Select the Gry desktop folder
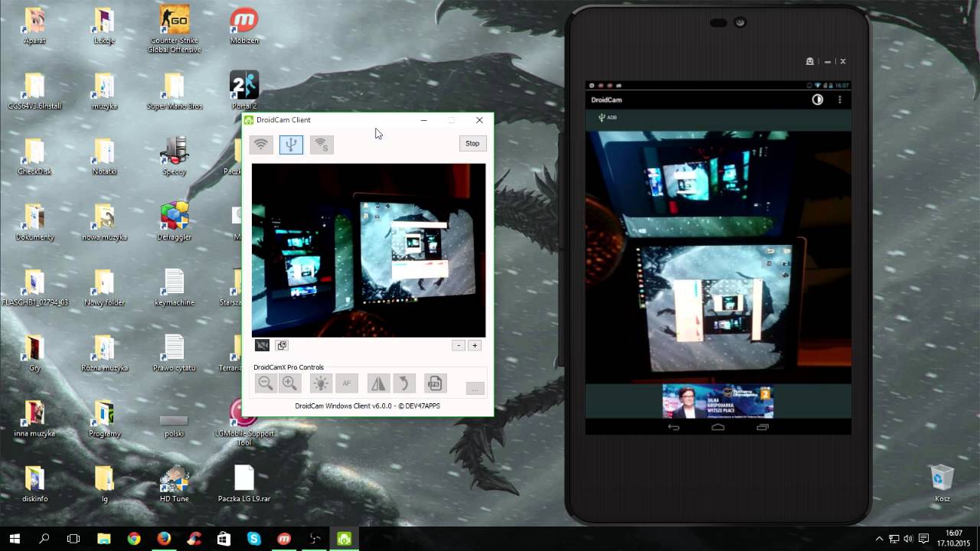980x551 pixels. [34, 353]
